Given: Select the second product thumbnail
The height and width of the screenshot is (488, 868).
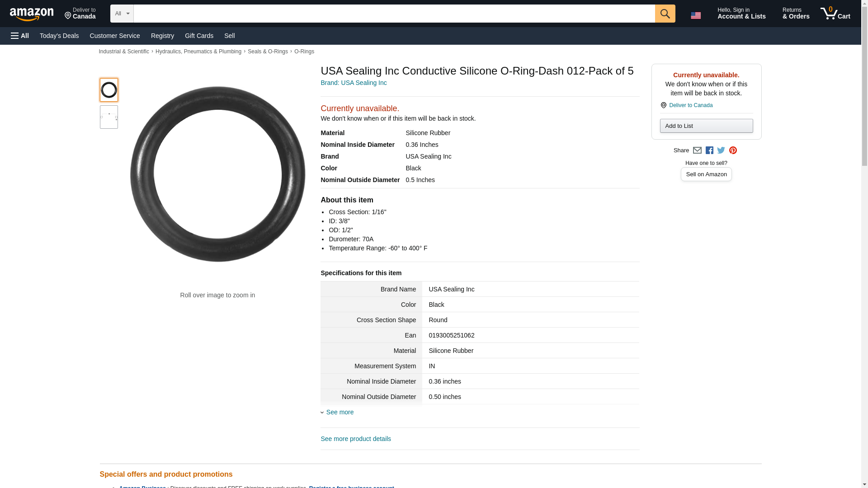Looking at the screenshot, I should pyautogui.click(x=109, y=117).
